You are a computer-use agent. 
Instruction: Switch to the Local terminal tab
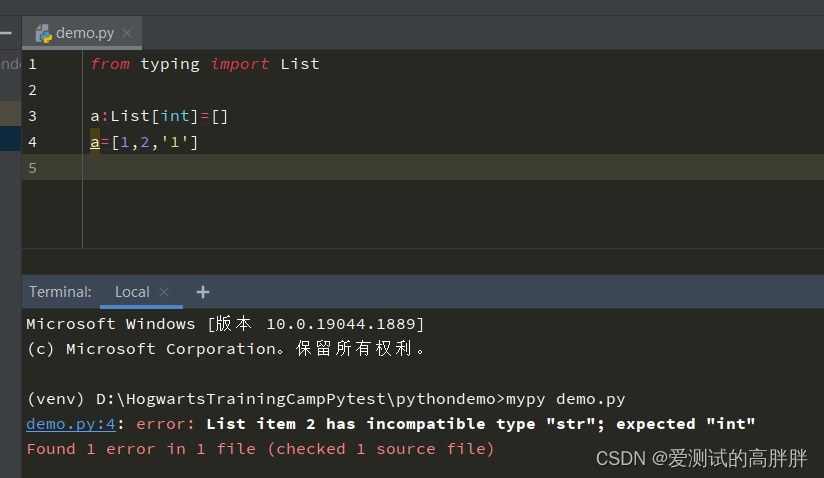coord(132,292)
